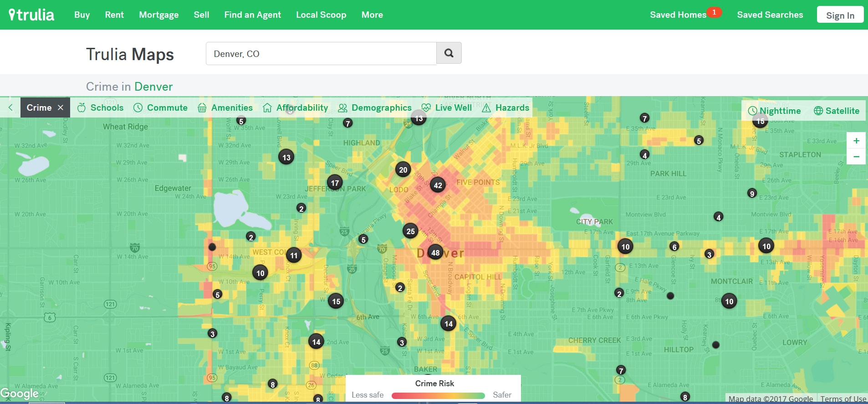
Task: Open the More menu
Action: point(372,15)
